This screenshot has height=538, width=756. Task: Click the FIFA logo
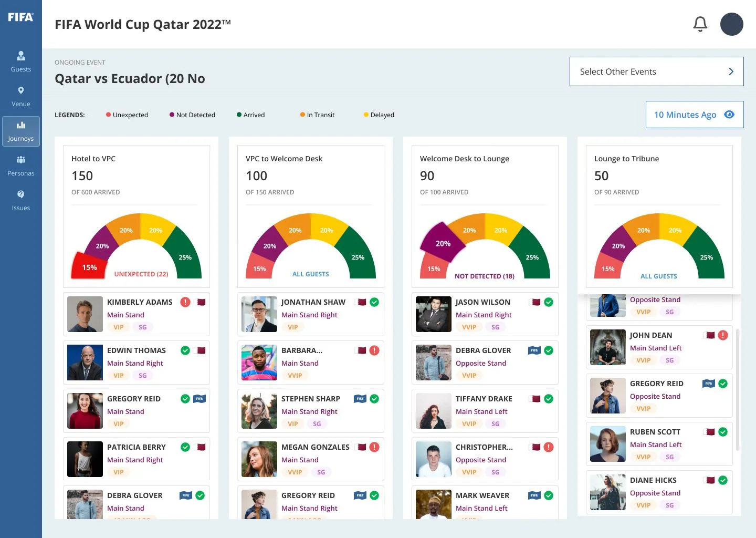pyautogui.click(x=20, y=17)
